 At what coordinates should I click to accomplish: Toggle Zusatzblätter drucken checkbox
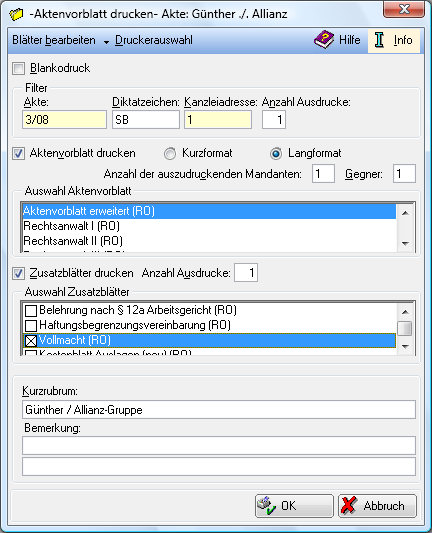point(18,273)
